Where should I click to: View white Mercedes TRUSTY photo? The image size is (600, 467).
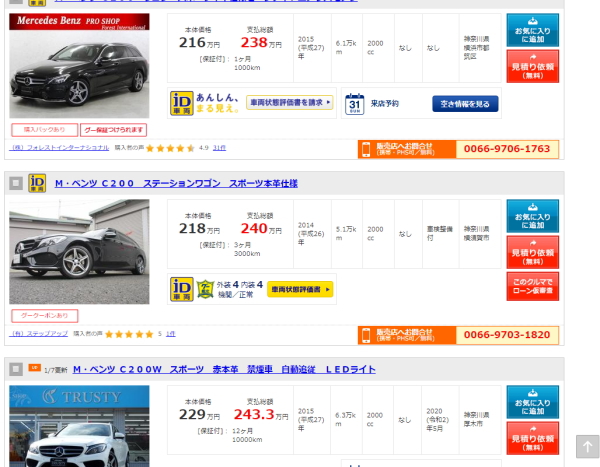pyautogui.click(x=79, y=426)
